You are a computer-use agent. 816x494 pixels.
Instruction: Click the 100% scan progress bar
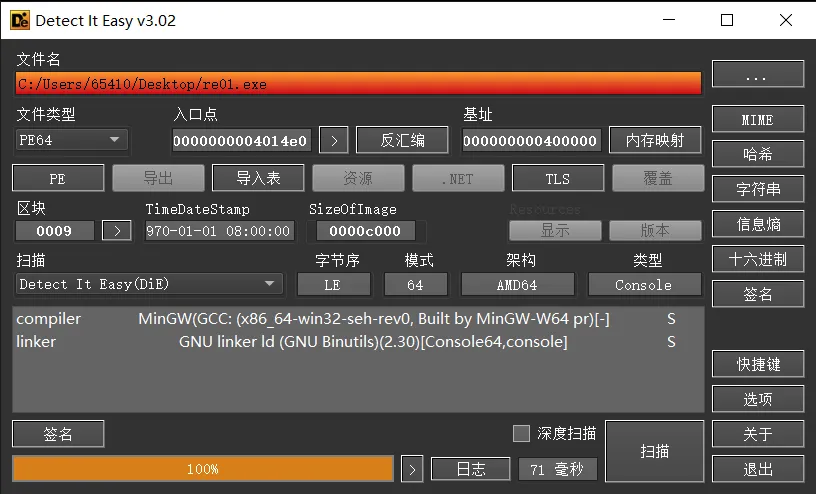[x=203, y=469]
